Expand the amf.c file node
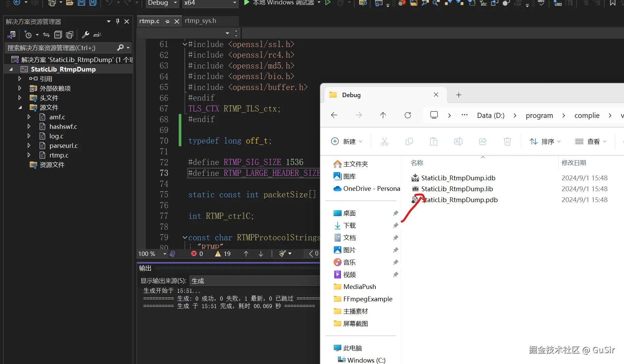 (x=29, y=117)
